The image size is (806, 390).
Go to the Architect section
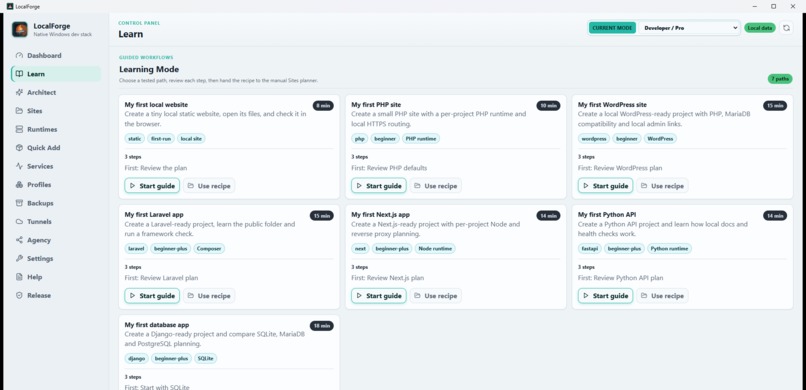click(56, 92)
